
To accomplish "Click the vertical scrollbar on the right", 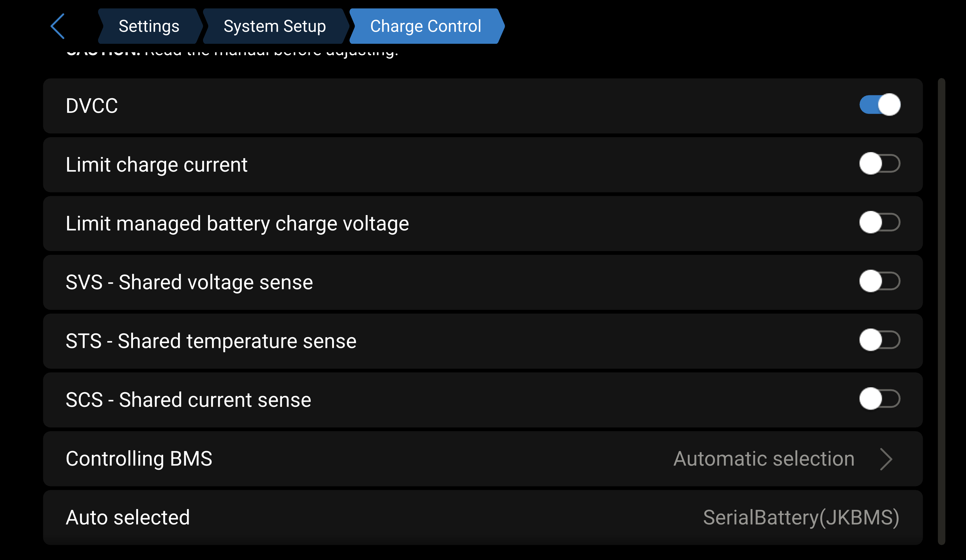I will click(x=942, y=311).
